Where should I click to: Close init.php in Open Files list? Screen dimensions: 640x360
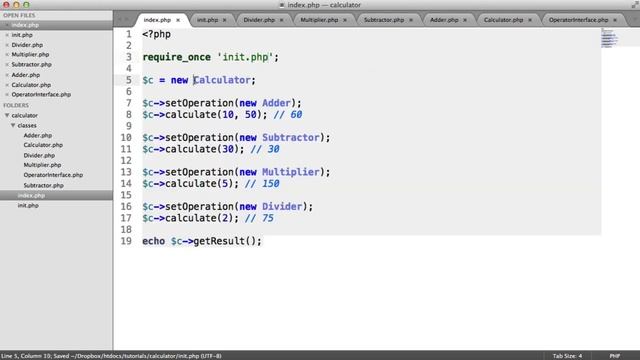pyautogui.click(x=7, y=35)
